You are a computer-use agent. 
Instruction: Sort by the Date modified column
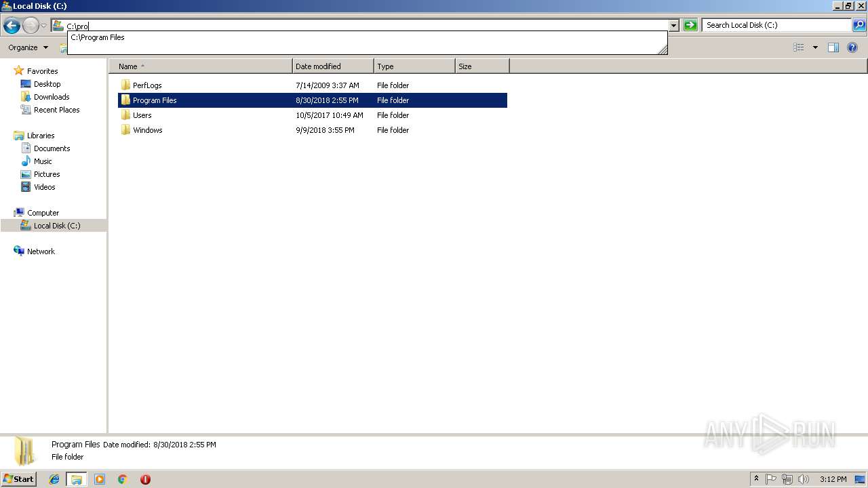click(x=333, y=66)
